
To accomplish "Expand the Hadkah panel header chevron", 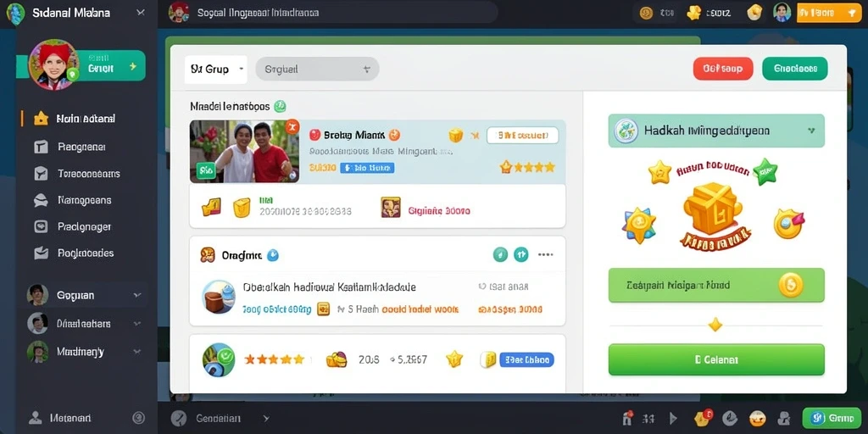I will [811, 131].
